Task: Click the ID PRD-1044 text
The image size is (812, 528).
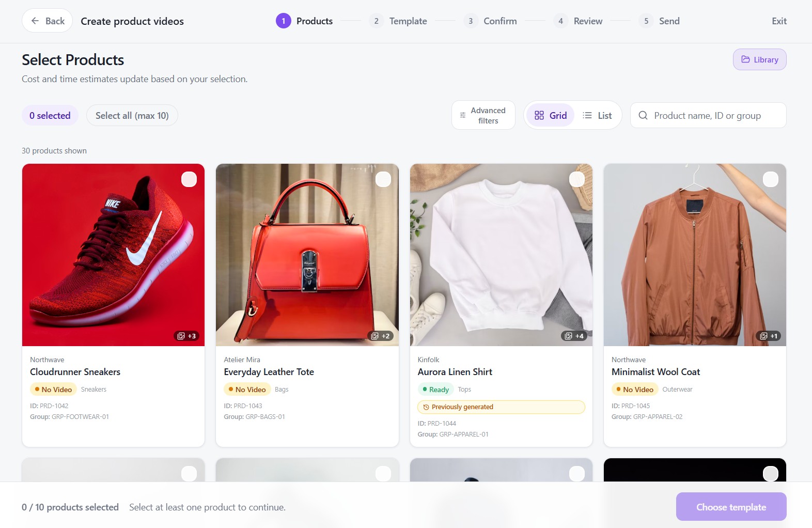Action: point(437,424)
